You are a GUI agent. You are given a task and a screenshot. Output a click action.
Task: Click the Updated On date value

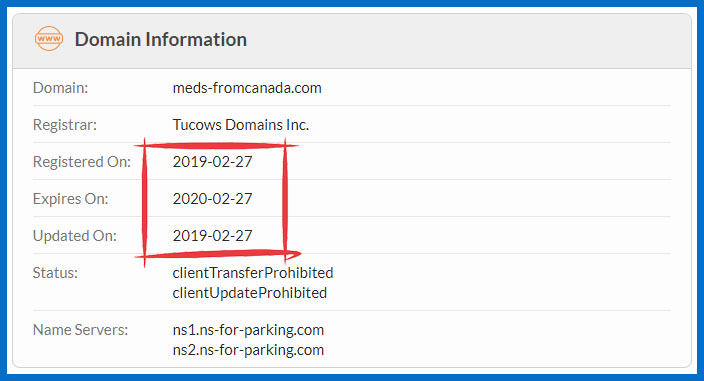click(x=212, y=236)
